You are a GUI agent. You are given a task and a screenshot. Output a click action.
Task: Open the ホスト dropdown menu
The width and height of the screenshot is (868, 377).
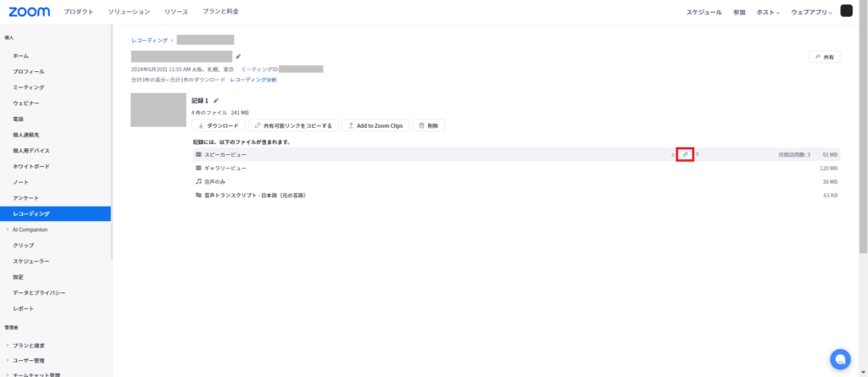pyautogui.click(x=768, y=13)
